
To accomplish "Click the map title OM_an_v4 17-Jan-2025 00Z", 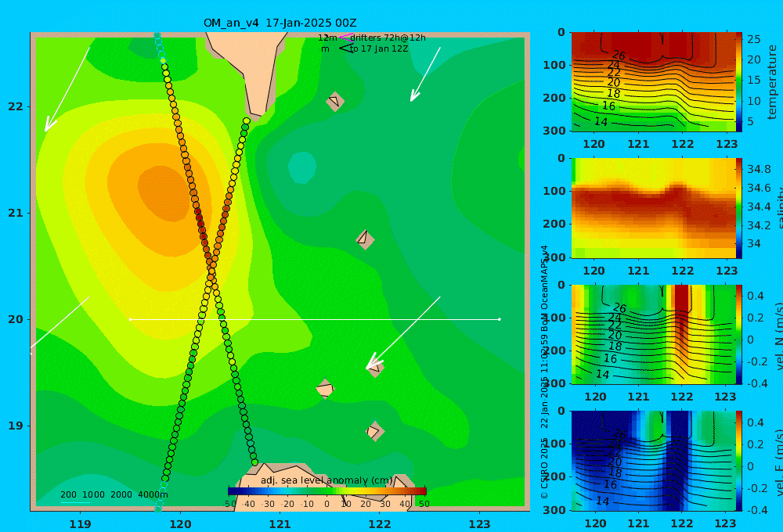I will [280, 23].
